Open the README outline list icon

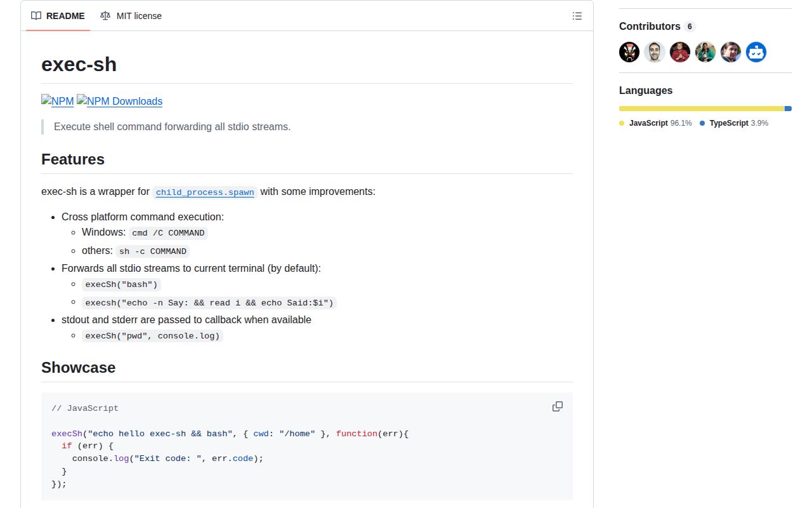(x=577, y=16)
